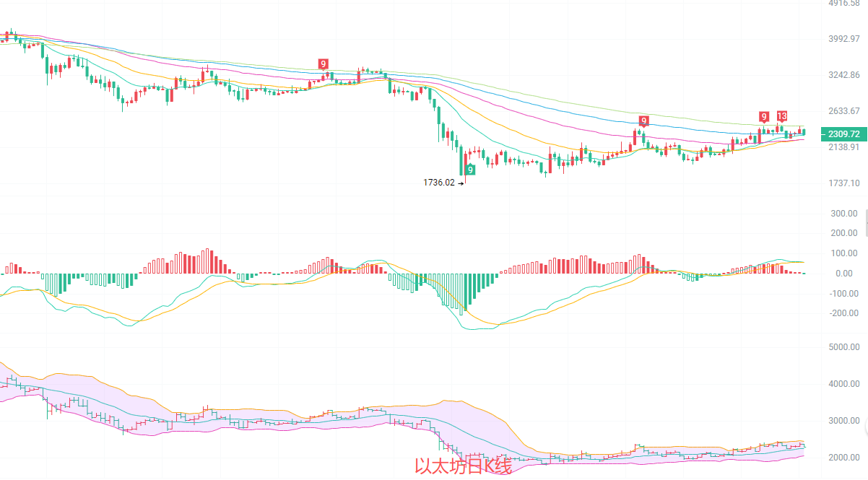Click the green 9 marker at the low

(470, 170)
